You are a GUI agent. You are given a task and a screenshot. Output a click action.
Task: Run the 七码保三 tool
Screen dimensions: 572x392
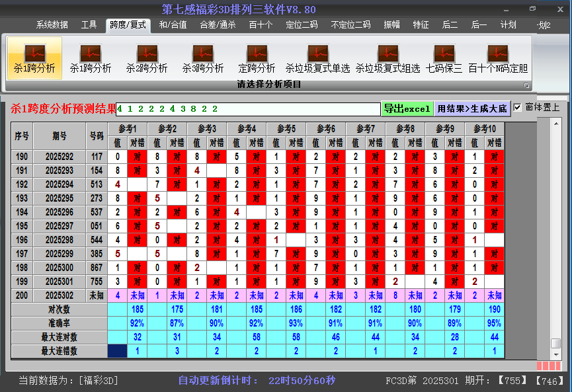coord(444,58)
